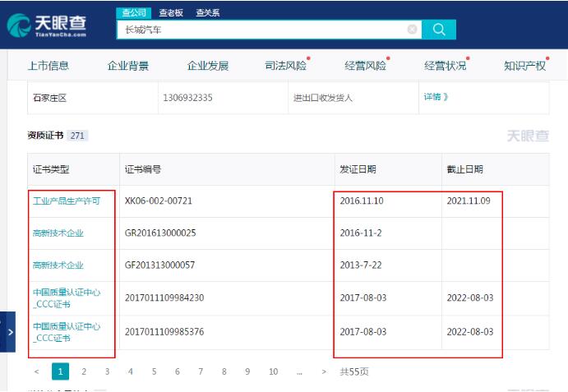The image size is (568, 392).
Task: Select the 查公司 search tab
Action: (x=134, y=12)
